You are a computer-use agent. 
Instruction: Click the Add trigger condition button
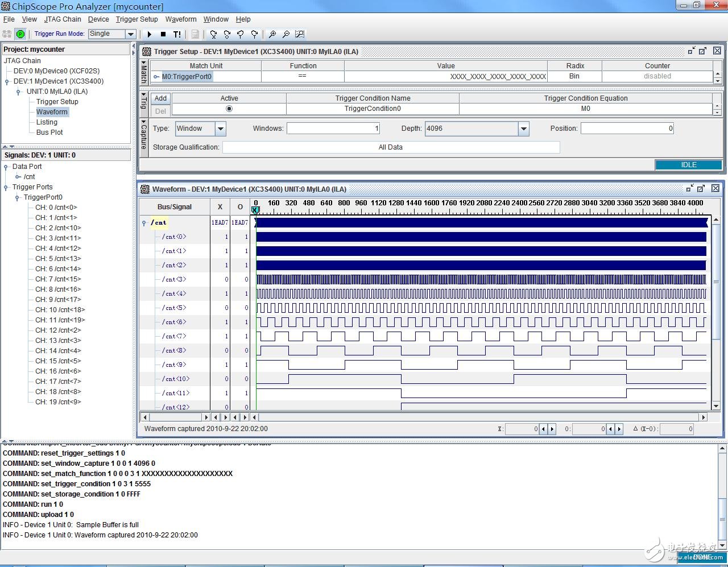[x=161, y=98]
